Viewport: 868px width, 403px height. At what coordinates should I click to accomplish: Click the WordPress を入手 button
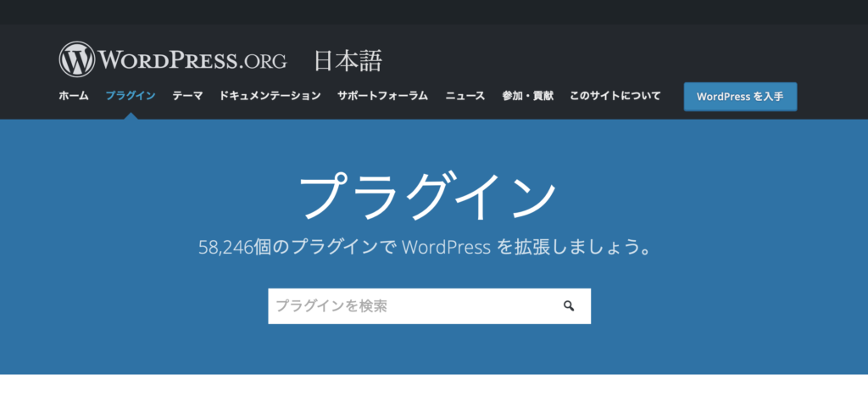click(x=740, y=97)
